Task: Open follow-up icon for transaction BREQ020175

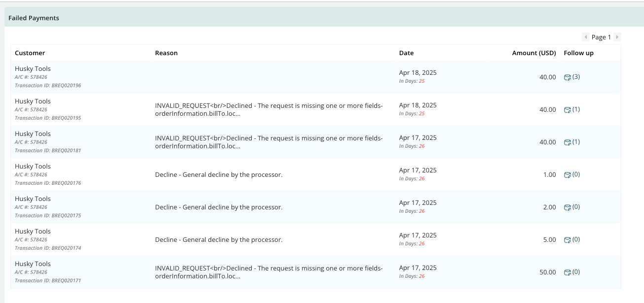Action: (568, 207)
